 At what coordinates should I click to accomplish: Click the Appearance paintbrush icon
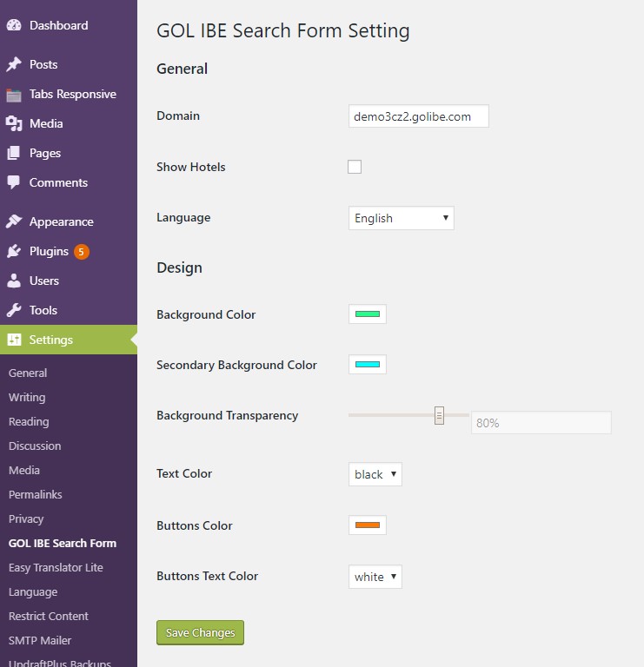pos(14,221)
